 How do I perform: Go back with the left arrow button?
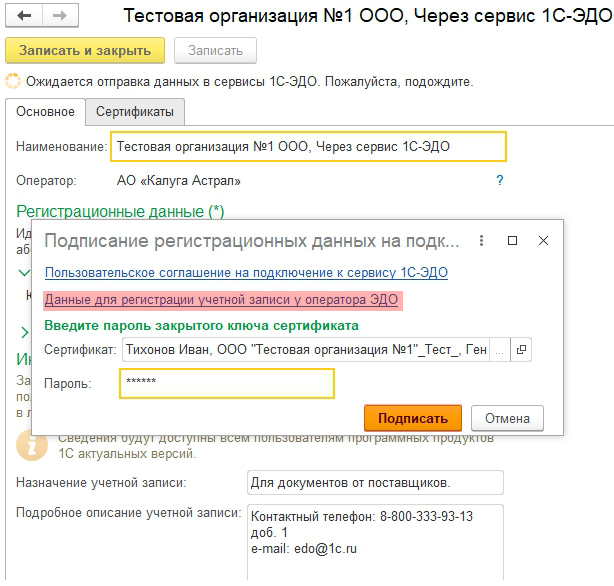pyautogui.click(x=24, y=15)
